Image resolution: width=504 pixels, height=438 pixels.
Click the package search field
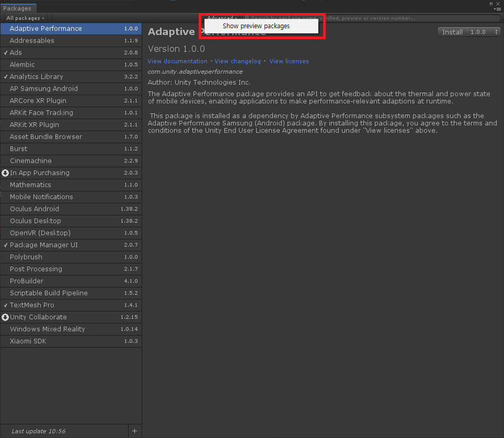pyautogui.click(x=371, y=18)
